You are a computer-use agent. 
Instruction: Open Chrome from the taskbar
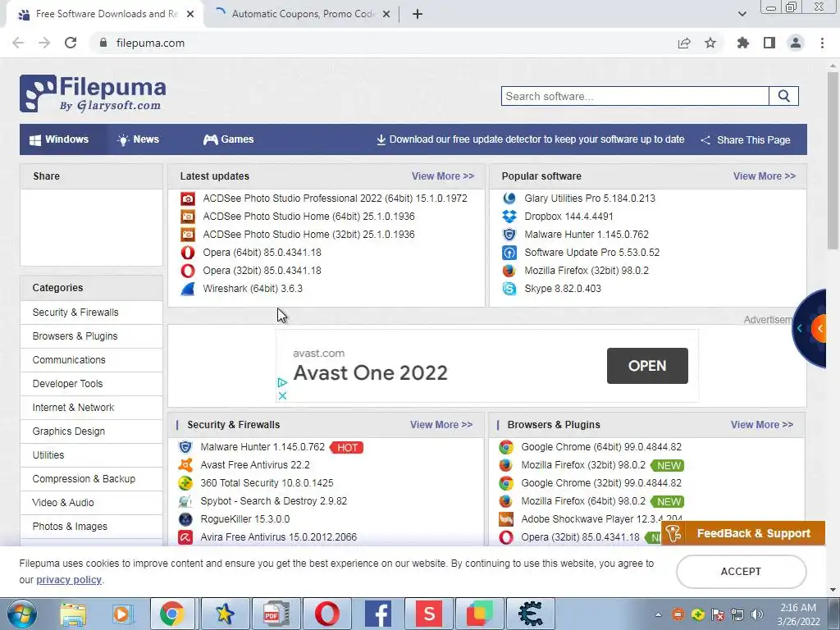tap(171, 614)
